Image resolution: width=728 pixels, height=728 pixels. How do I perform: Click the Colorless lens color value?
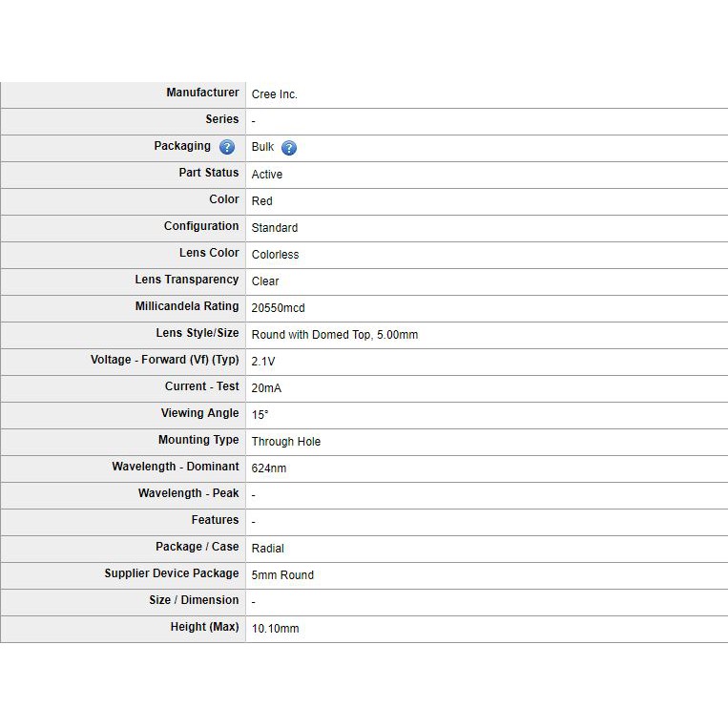pos(275,255)
